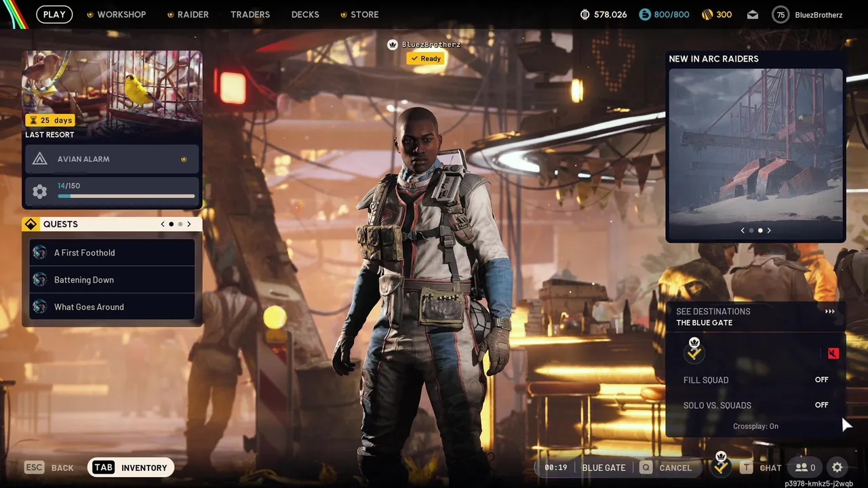This screenshot has height=488, width=868.
Task: Show next news slide arrow
Action: click(x=769, y=230)
